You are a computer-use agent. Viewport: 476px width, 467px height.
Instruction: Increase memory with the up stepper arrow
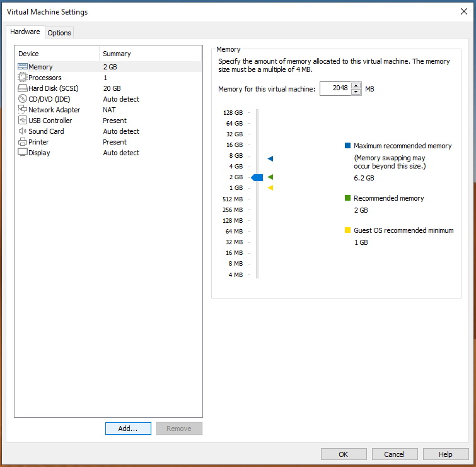coord(356,85)
